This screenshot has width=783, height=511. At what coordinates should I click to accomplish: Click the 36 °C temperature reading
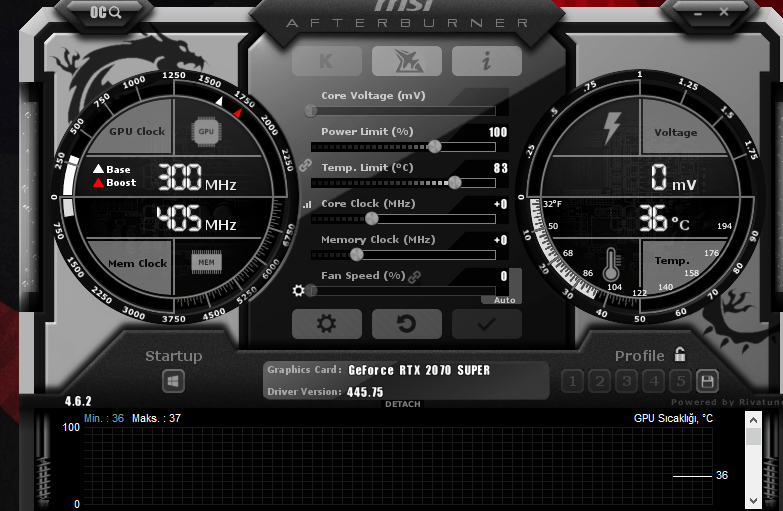[x=664, y=218]
